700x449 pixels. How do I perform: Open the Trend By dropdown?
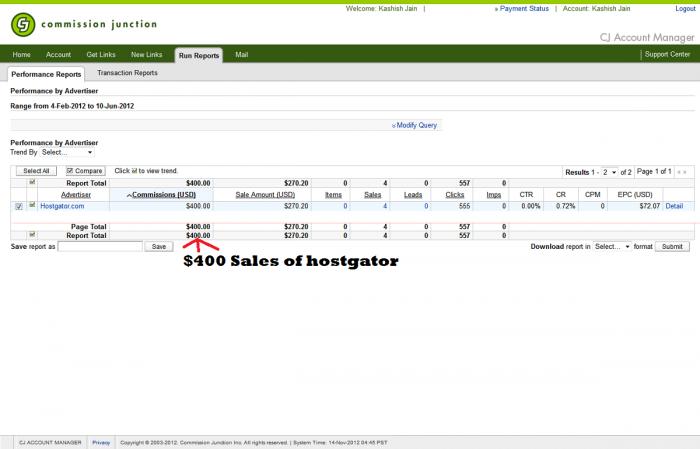tap(67, 152)
